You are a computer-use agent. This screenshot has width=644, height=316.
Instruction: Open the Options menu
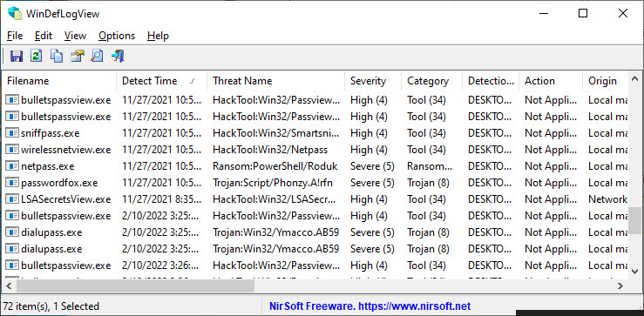[x=117, y=36]
